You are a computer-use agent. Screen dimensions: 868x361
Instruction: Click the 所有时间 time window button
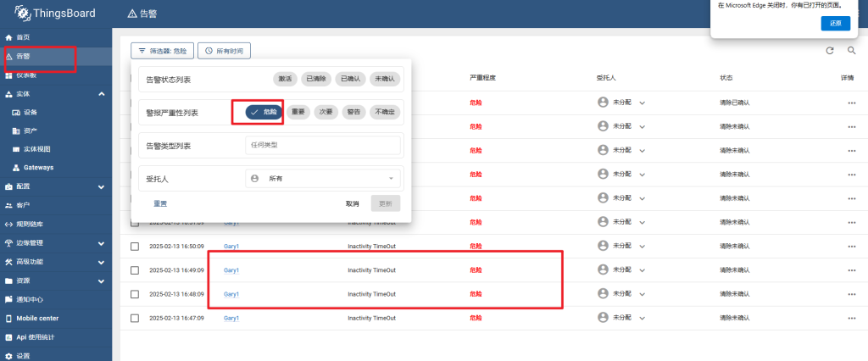tap(224, 50)
